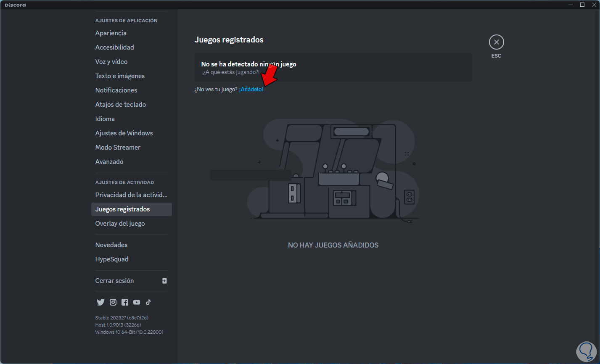Minimize the Discord window
The width and height of the screenshot is (600, 364).
click(571, 5)
